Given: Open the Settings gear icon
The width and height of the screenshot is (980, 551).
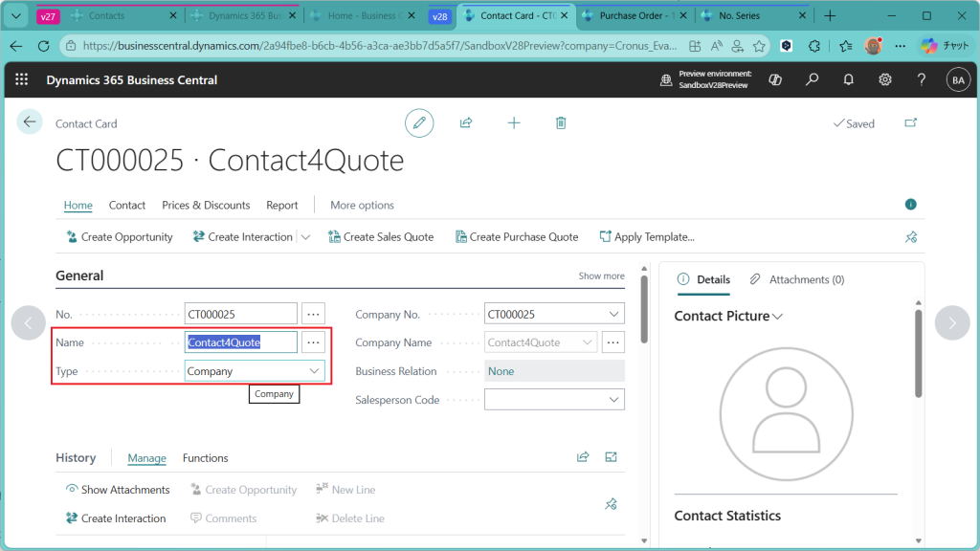Looking at the screenshot, I should [885, 80].
